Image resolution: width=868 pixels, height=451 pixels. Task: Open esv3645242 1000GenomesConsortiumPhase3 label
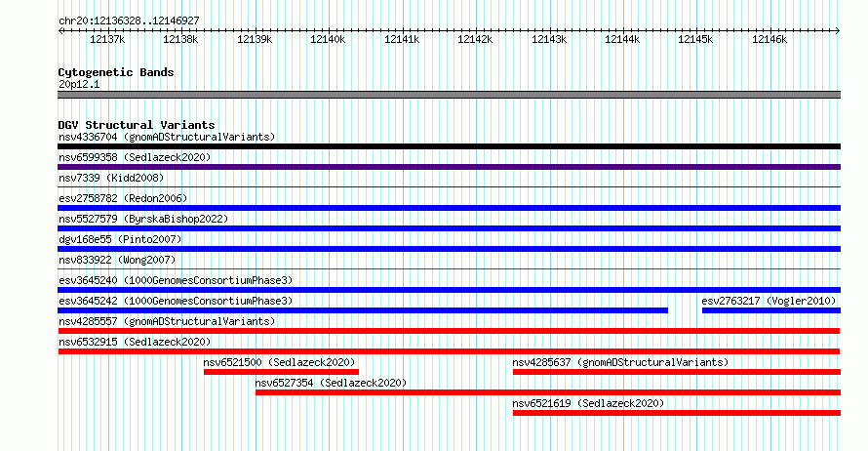[176, 301]
